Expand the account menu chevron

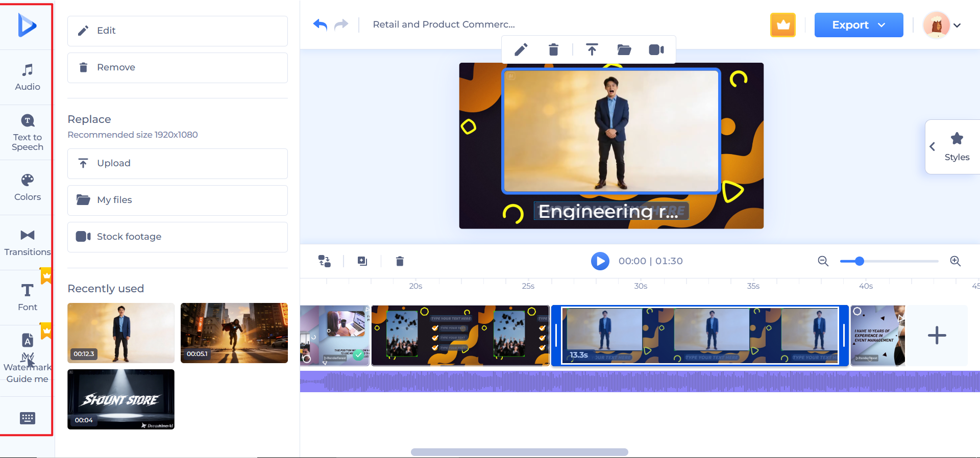(x=957, y=25)
